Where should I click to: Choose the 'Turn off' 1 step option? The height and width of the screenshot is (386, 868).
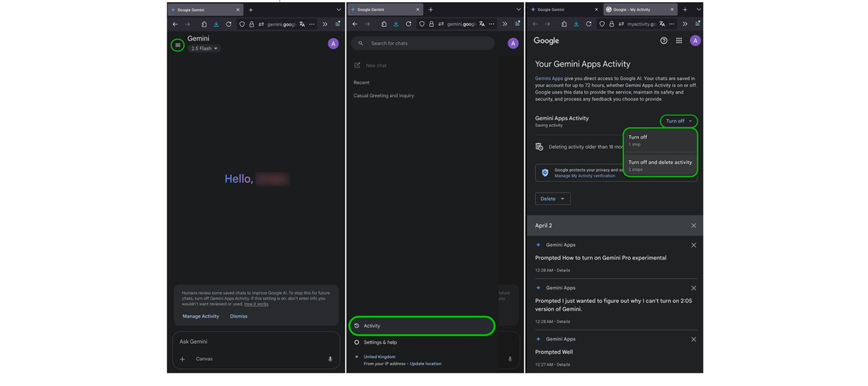point(660,139)
